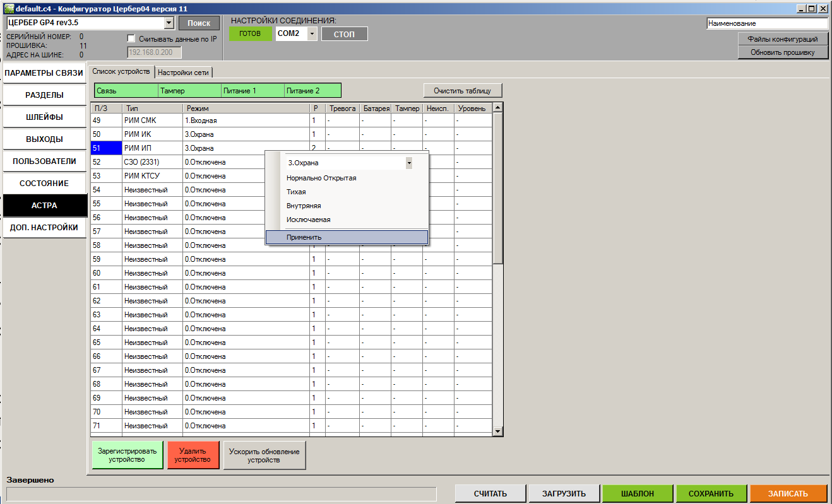
Task: Open the ЦЕРБЕР GP4 rev3.5 device dropdown
Action: pyautogui.click(x=169, y=23)
